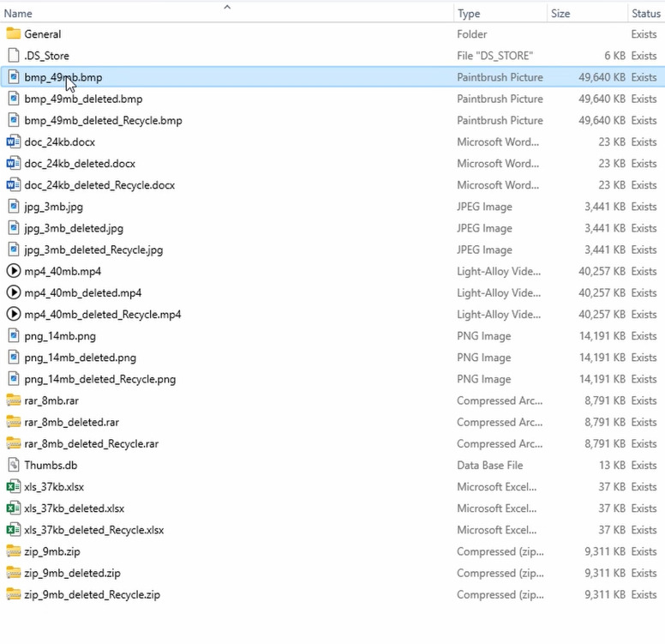Select the file name .DS_Store

point(46,56)
